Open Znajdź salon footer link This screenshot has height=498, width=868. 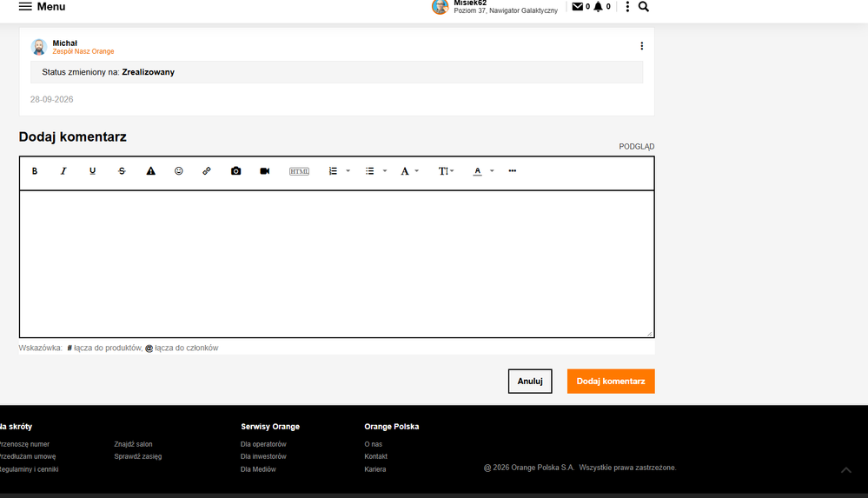coord(133,444)
